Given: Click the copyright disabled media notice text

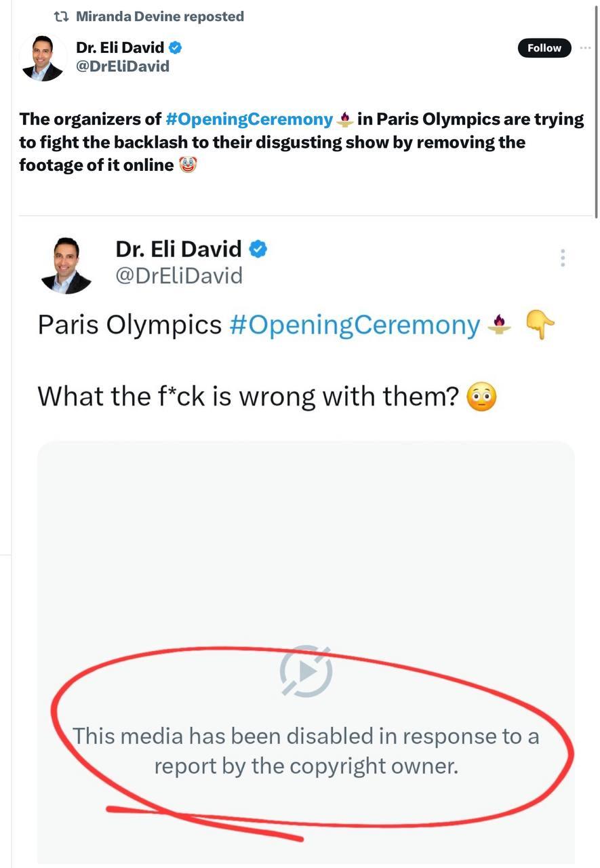Looking at the screenshot, I should click(306, 751).
